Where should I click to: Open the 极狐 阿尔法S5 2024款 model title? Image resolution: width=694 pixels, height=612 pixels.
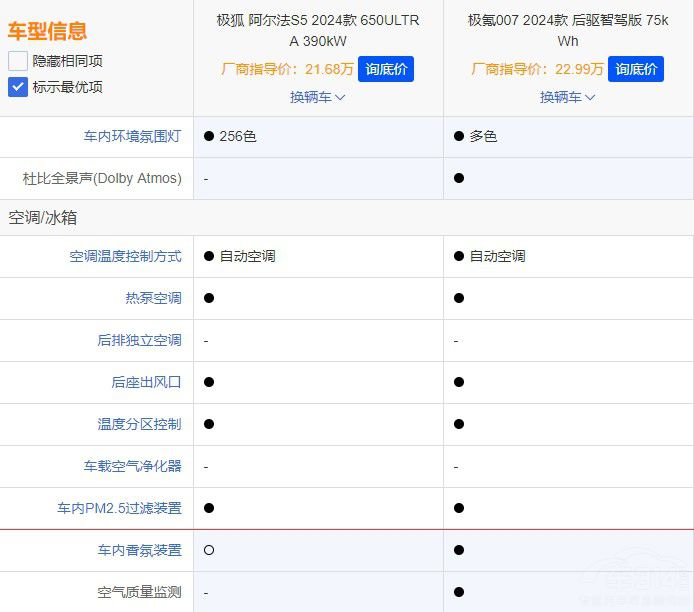point(318,30)
